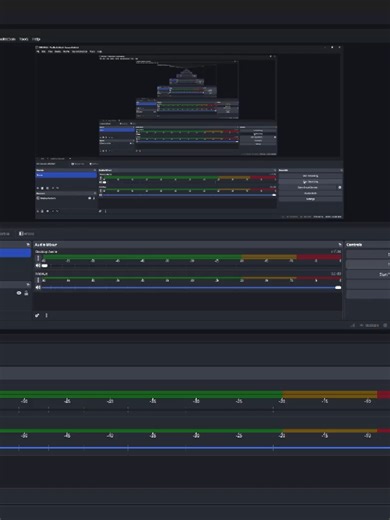
Task: Click the Mic/Aux blue volume slider
Action: click(191, 287)
